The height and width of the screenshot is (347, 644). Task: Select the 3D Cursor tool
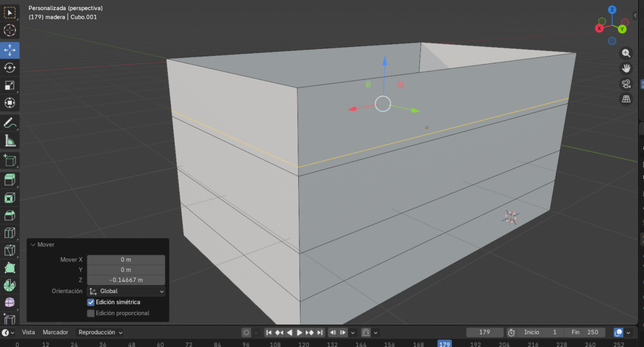click(9, 30)
